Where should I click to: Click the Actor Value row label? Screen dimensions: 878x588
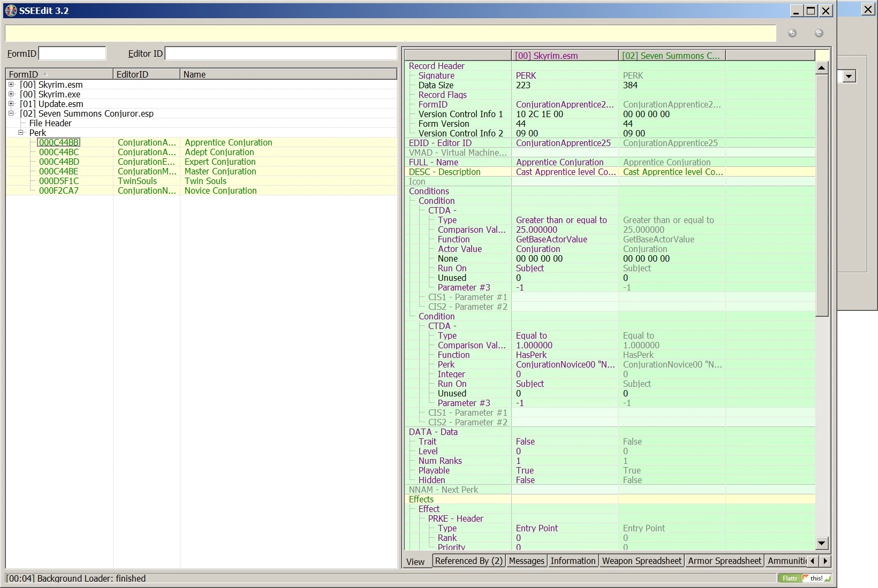point(459,249)
